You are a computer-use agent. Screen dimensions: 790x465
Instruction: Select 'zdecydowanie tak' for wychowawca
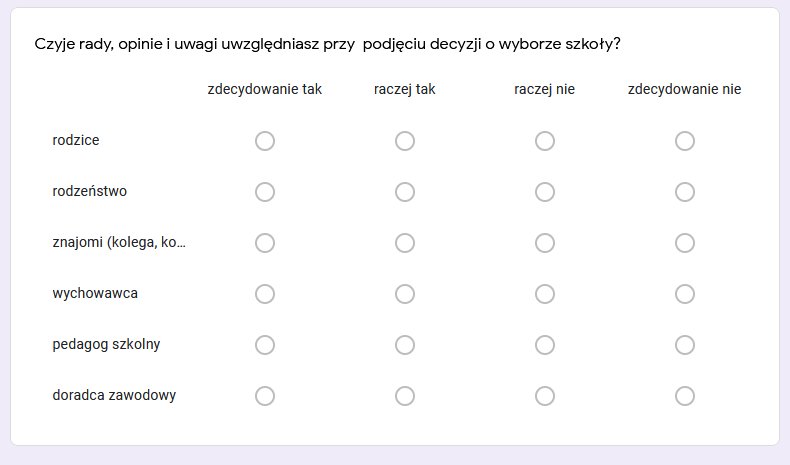265,294
